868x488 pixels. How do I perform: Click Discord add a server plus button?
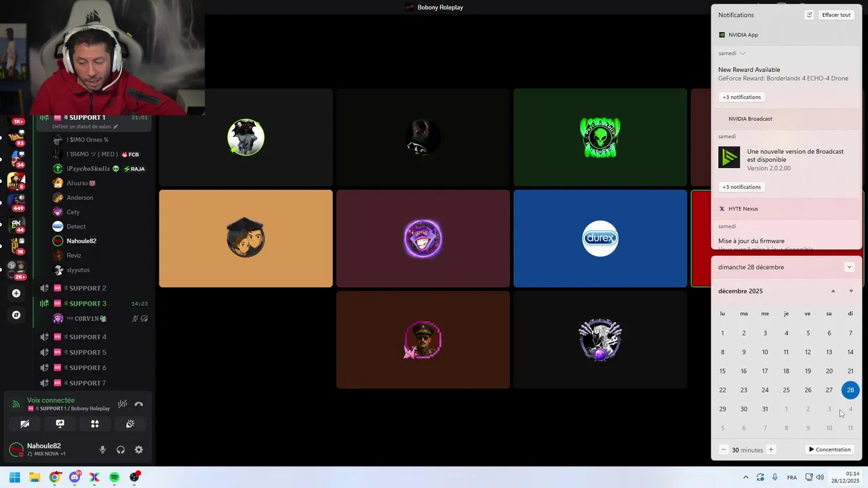pos(16,293)
